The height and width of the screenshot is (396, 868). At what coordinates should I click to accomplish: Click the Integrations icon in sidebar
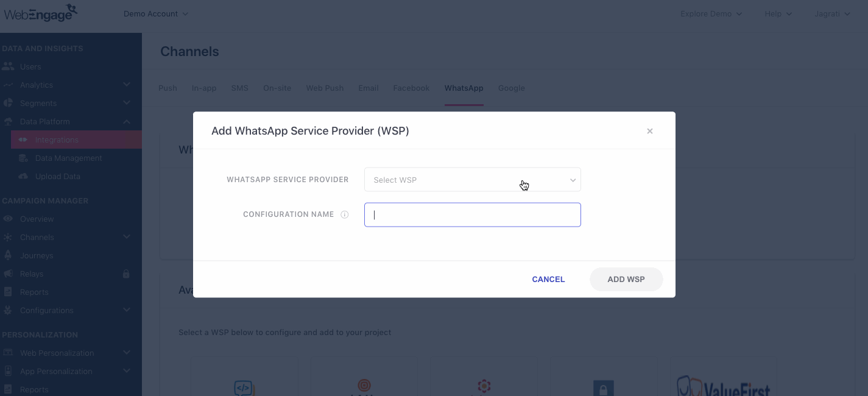coord(23,140)
